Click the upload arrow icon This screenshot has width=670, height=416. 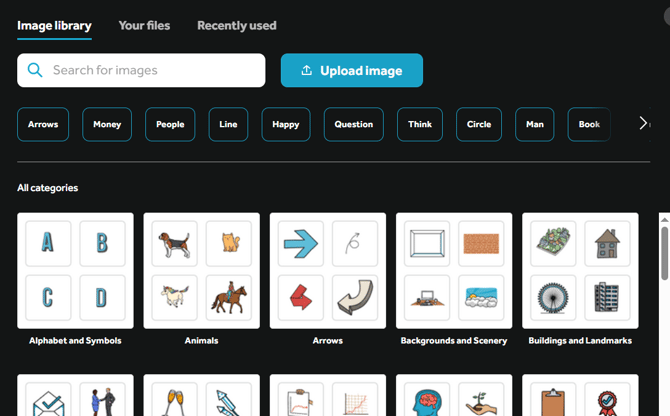(306, 71)
